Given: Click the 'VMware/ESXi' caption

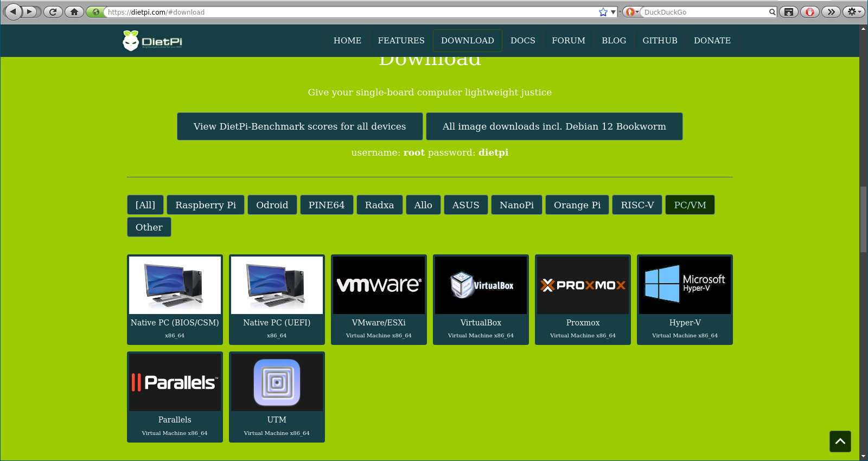Looking at the screenshot, I should [x=379, y=323].
